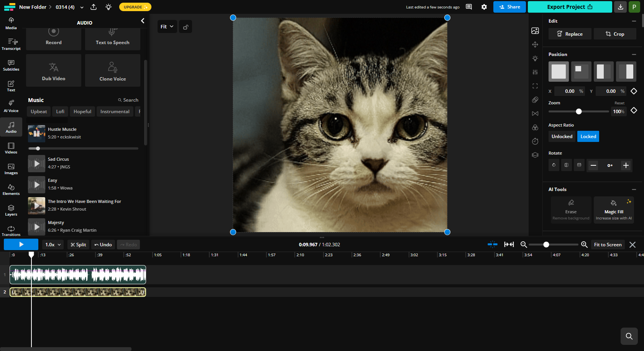Click the layers icon in the right toolbar
The height and width of the screenshot is (351, 644).
point(535,155)
